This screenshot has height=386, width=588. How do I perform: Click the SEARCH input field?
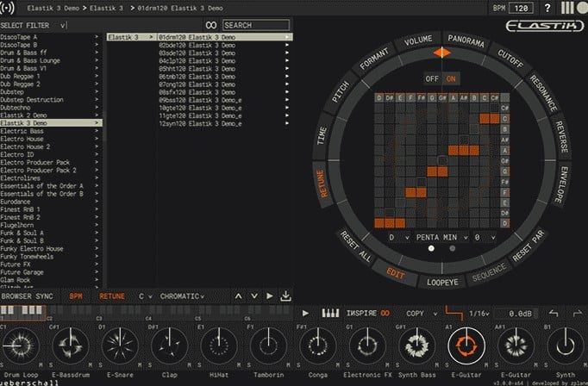(256, 25)
